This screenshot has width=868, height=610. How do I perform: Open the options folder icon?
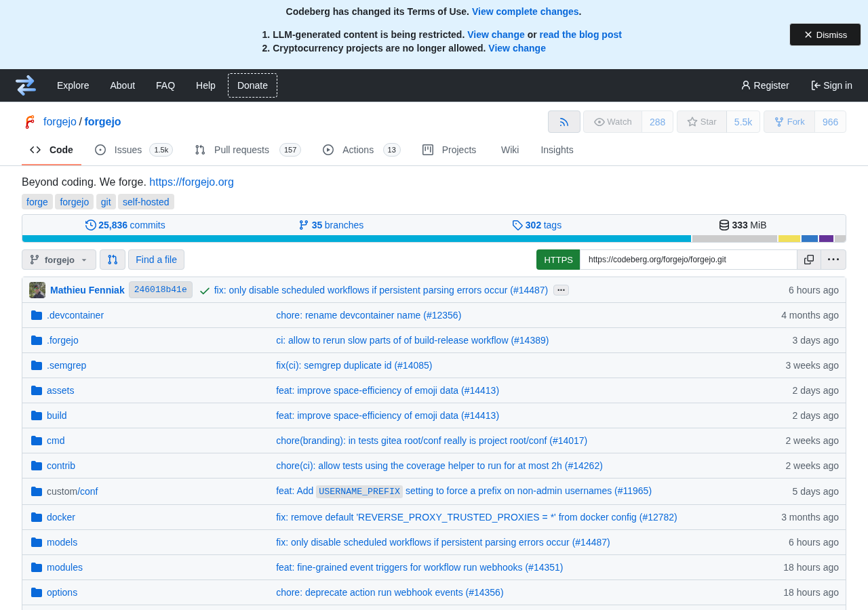[x=37, y=592]
